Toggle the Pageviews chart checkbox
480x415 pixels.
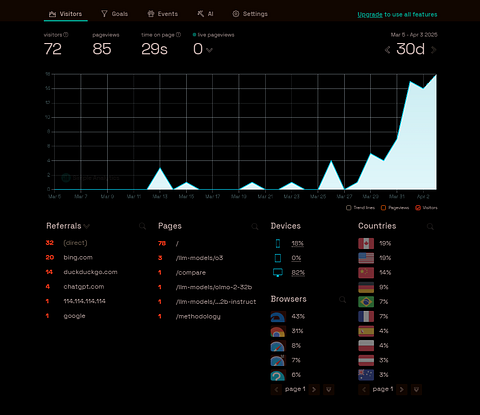click(x=383, y=208)
